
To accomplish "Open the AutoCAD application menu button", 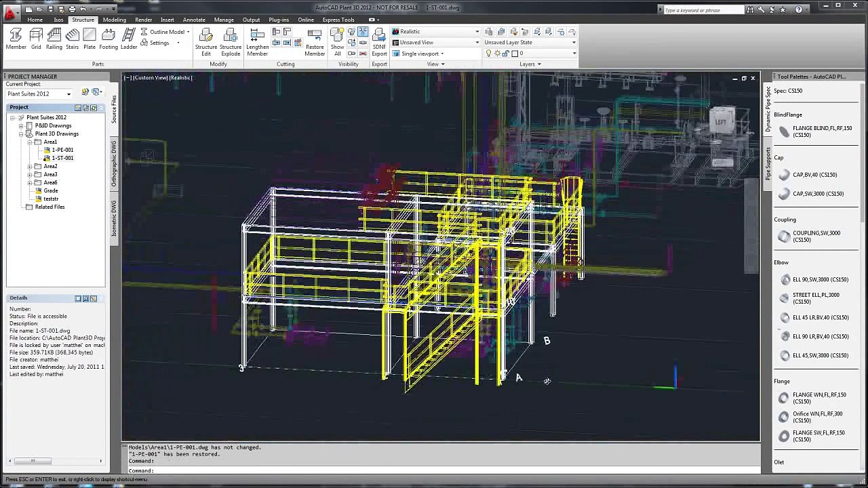I will tap(11, 12).
